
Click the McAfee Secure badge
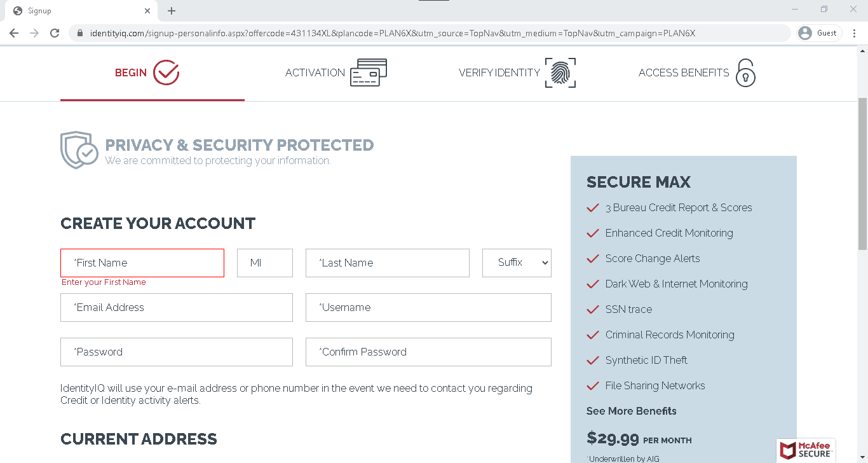click(x=806, y=450)
